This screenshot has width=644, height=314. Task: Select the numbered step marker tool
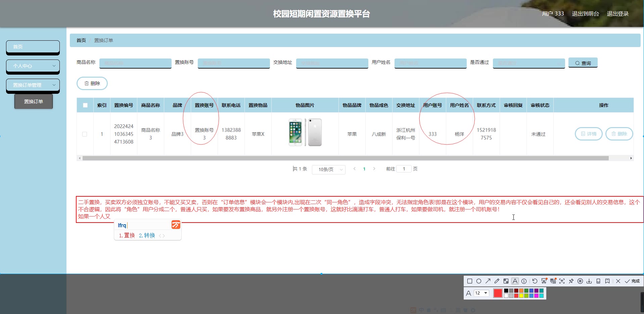pyautogui.click(x=524, y=281)
